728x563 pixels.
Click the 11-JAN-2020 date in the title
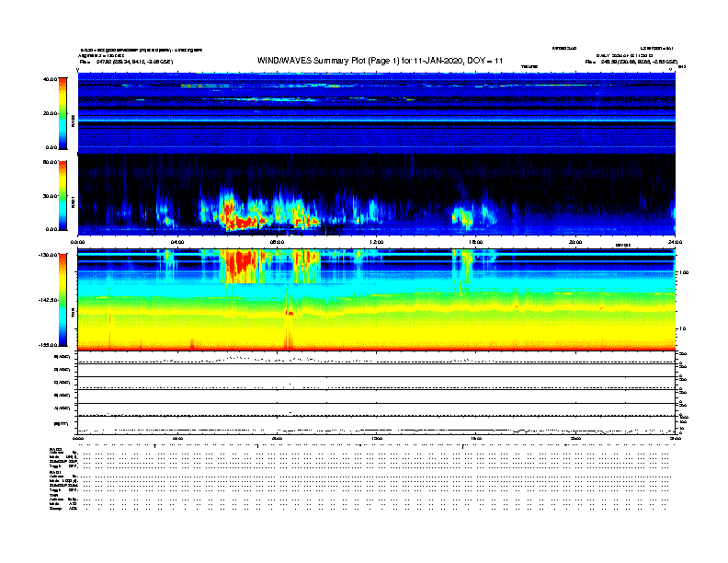tap(437, 61)
